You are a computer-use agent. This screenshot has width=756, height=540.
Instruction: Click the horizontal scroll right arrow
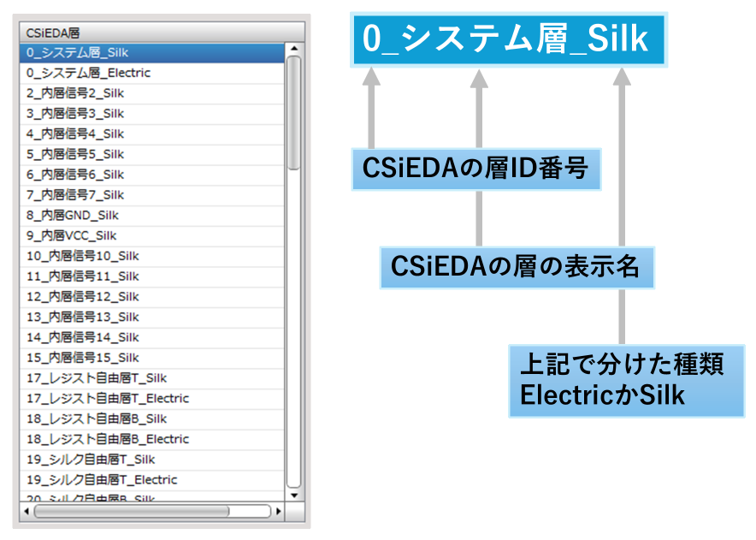click(x=278, y=511)
